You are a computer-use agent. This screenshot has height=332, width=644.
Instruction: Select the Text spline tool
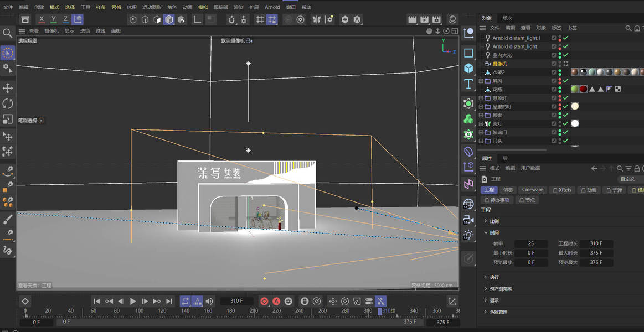click(468, 84)
